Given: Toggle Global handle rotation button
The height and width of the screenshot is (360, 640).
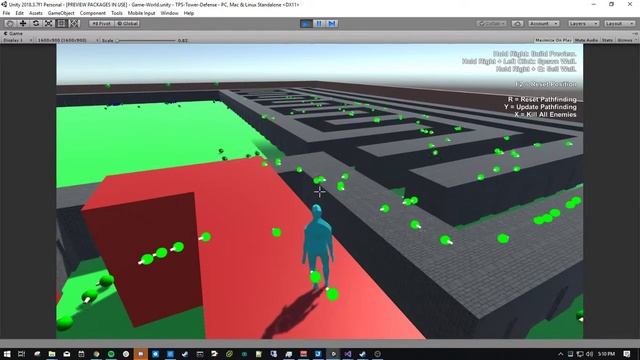Looking at the screenshot, I should 127,24.
